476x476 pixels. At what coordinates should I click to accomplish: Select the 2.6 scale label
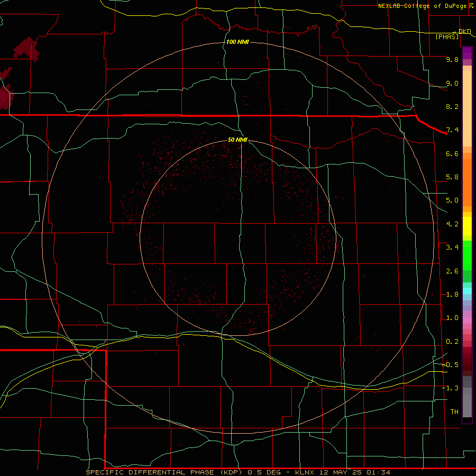[452, 271]
